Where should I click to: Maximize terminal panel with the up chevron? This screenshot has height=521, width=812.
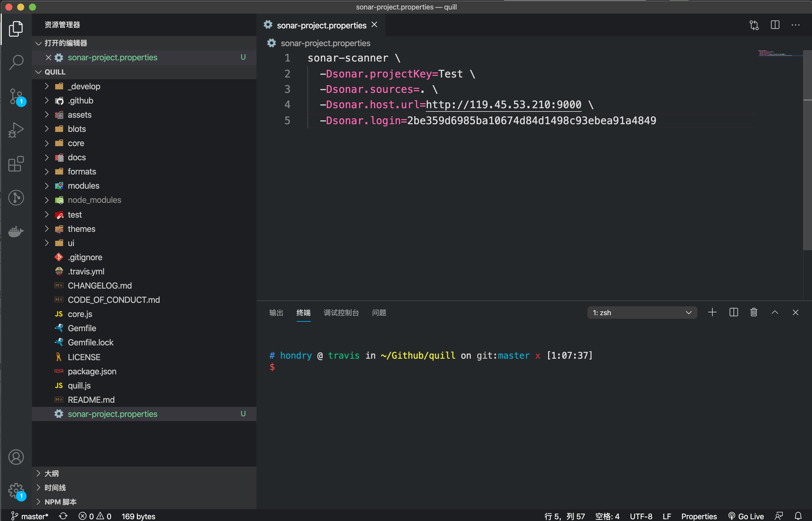pyautogui.click(x=774, y=312)
